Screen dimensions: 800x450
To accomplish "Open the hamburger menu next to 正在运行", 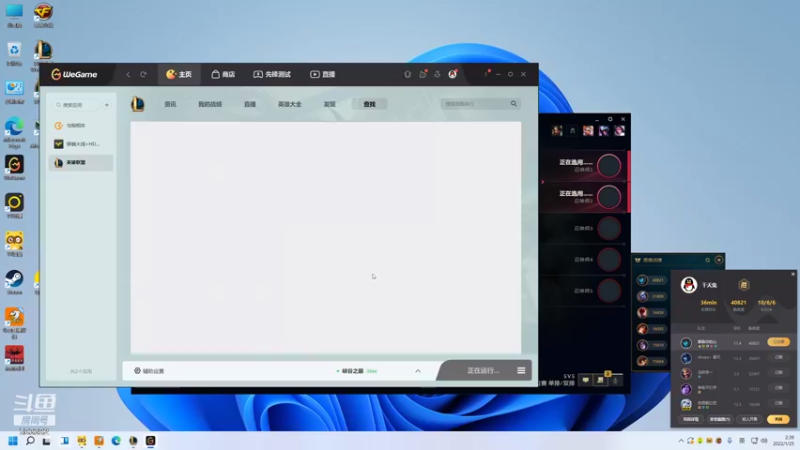I will click(521, 370).
